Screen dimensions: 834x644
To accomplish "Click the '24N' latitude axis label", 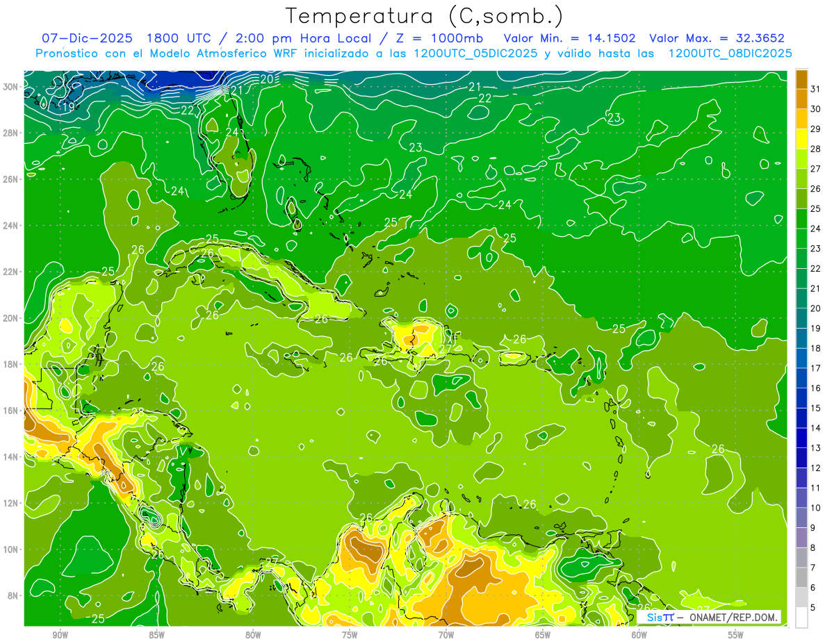I will [x=10, y=226].
